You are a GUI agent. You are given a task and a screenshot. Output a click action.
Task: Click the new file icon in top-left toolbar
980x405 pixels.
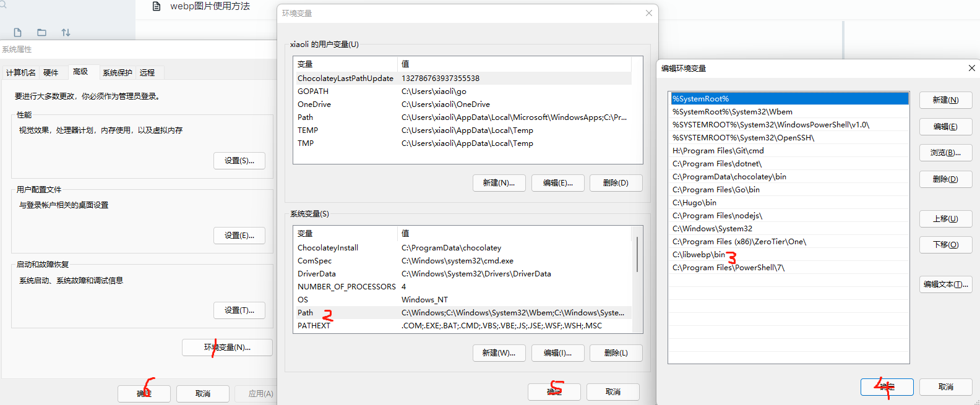point(17,33)
